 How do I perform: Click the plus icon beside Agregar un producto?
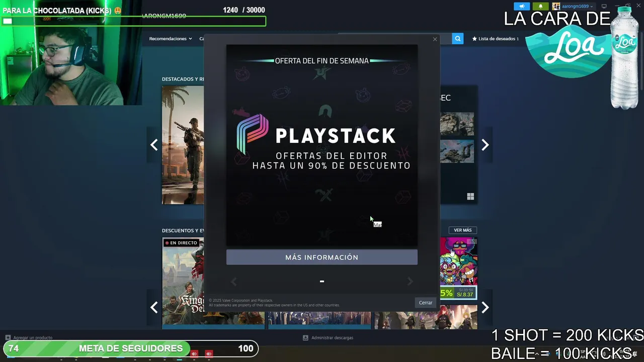(8, 338)
